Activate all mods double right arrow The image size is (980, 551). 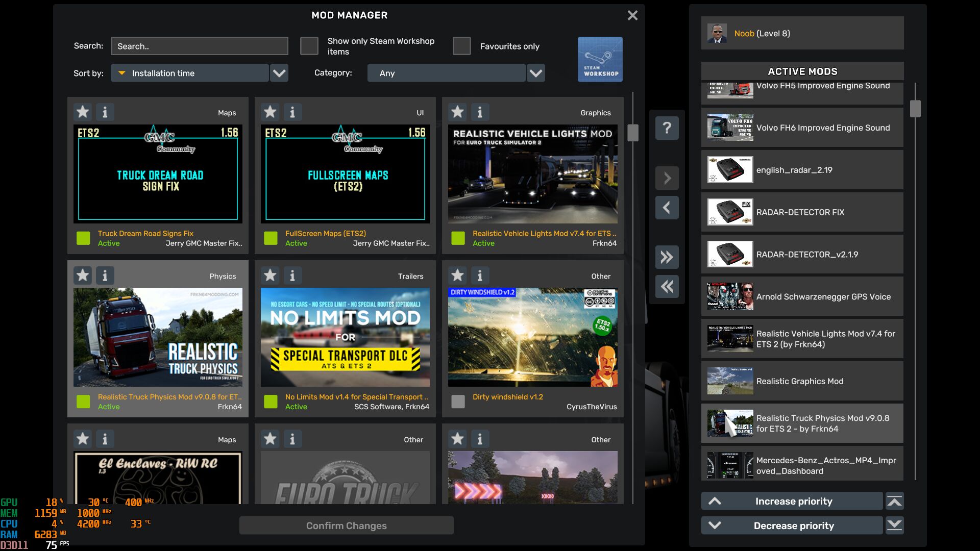[667, 257]
